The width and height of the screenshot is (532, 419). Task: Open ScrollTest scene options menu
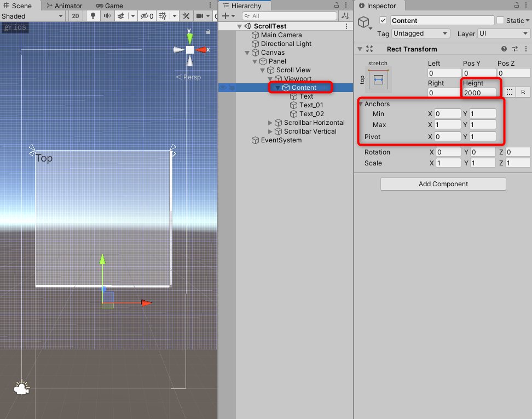(x=346, y=26)
